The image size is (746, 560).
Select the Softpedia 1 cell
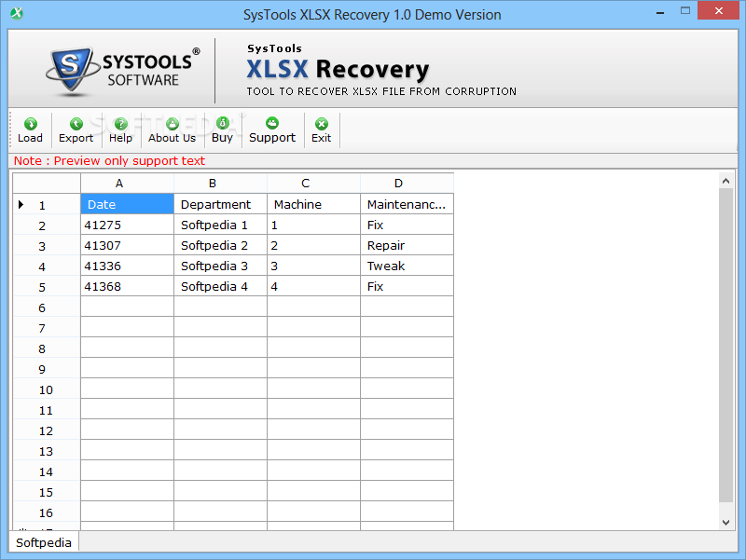pyautogui.click(x=220, y=225)
